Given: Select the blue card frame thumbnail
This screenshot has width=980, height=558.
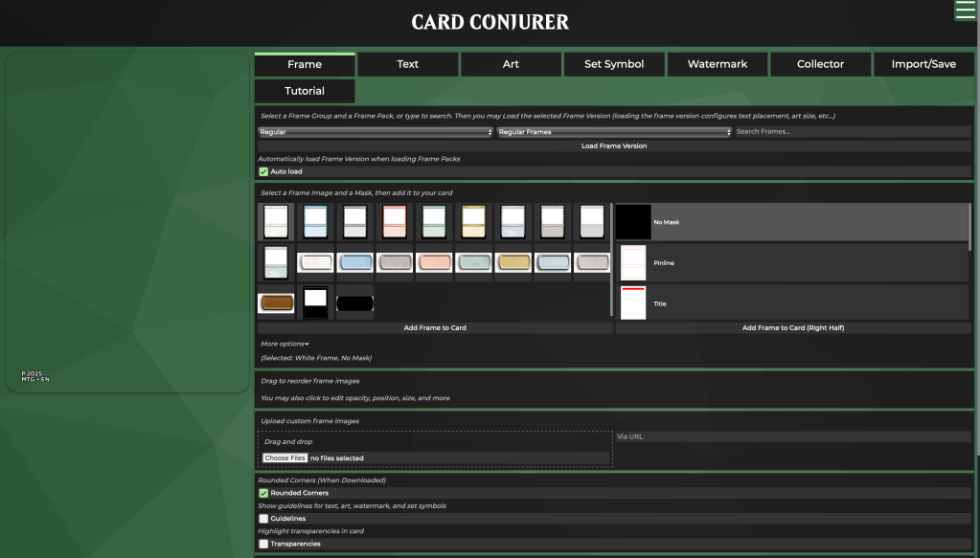Looking at the screenshot, I should (315, 221).
